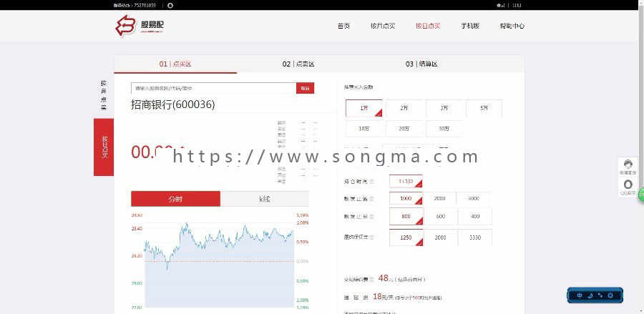Viewport: 644px width, 314px height.
Task: Click the intraday price chart area
Action: [x=219, y=260]
